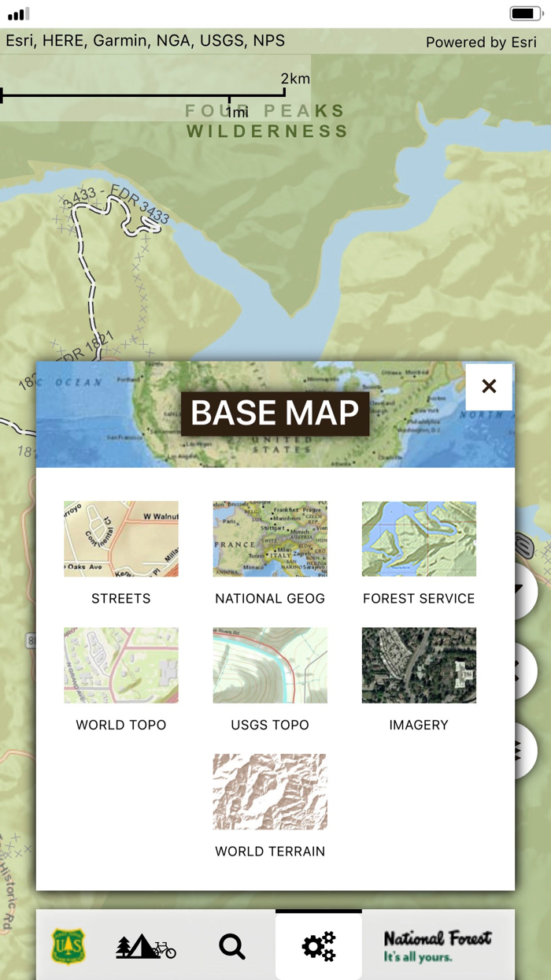Tap the WORLD TERRAIN label
551x980 pixels.
click(270, 852)
